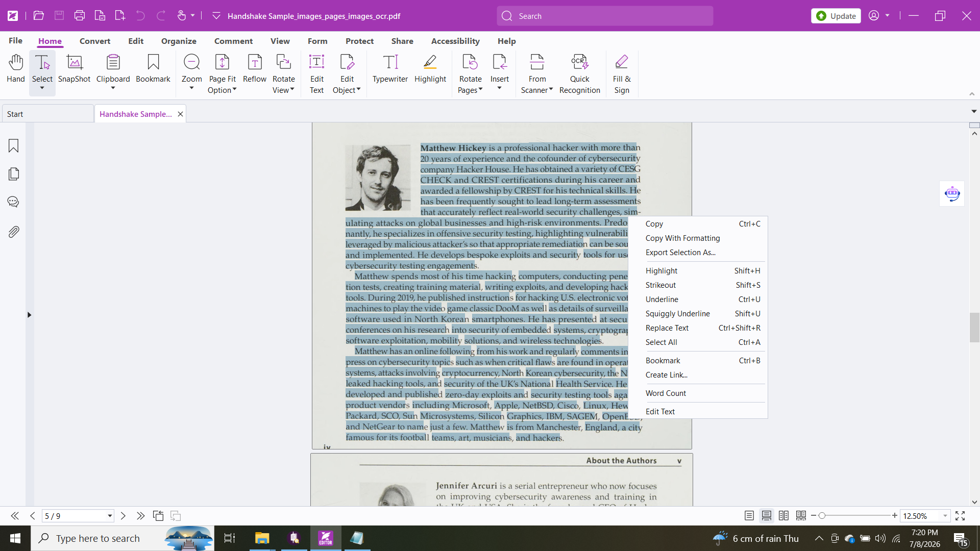Image resolution: width=980 pixels, height=551 pixels.
Task: Select the Hand tool
Action: click(16, 69)
